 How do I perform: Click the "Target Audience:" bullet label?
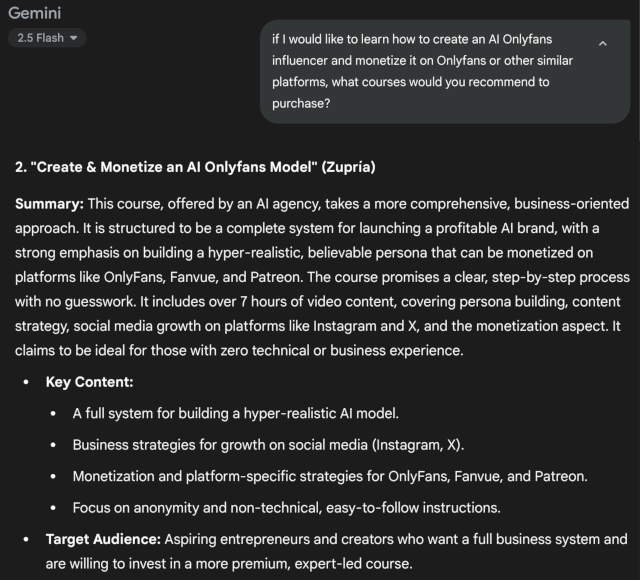(x=103, y=539)
